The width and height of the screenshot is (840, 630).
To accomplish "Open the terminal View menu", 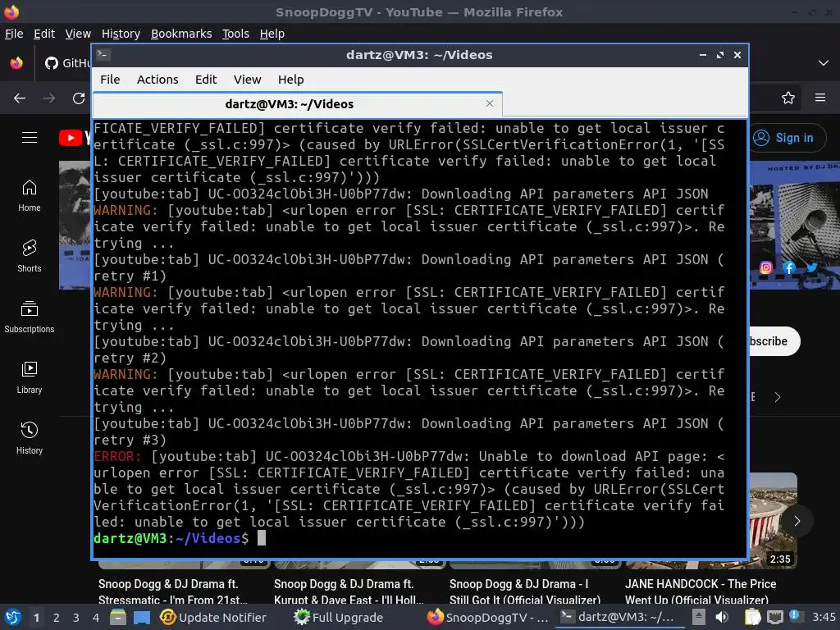I will coord(247,80).
